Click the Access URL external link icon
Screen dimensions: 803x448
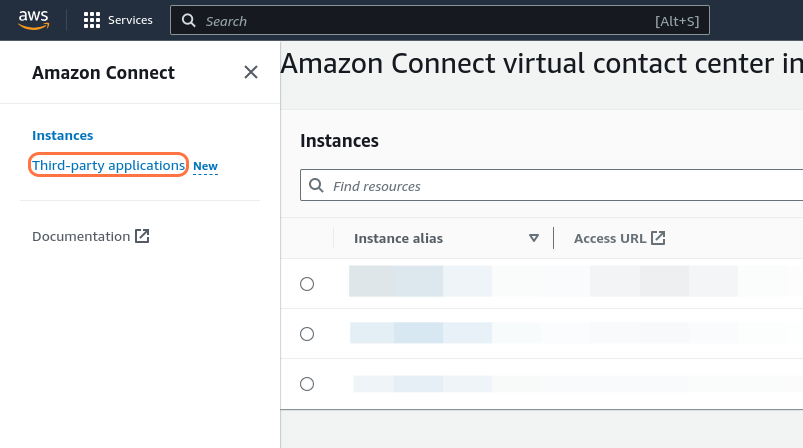pyautogui.click(x=658, y=238)
